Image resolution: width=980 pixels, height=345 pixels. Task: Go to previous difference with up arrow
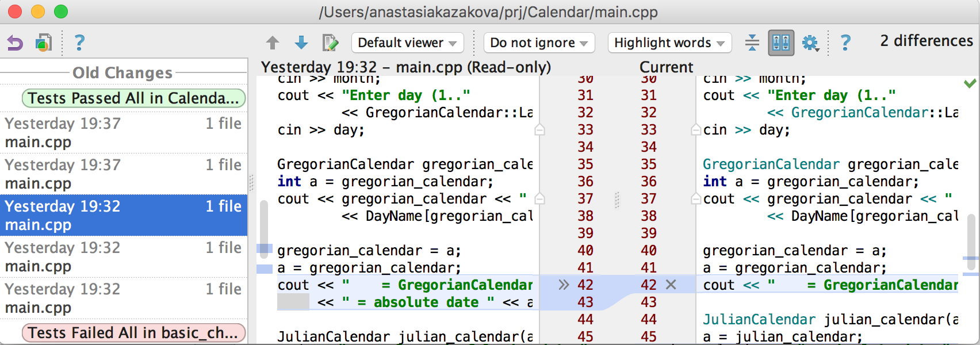click(x=273, y=43)
